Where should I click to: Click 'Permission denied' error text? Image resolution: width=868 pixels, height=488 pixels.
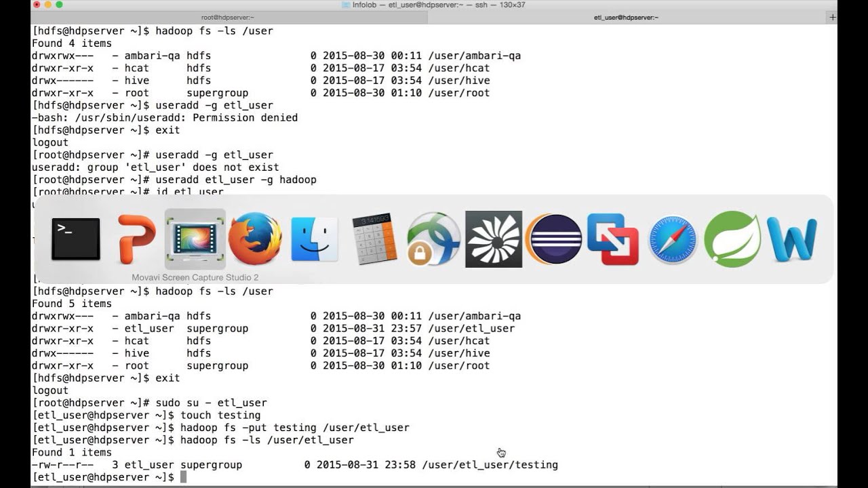pyautogui.click(x=245, y=118)
